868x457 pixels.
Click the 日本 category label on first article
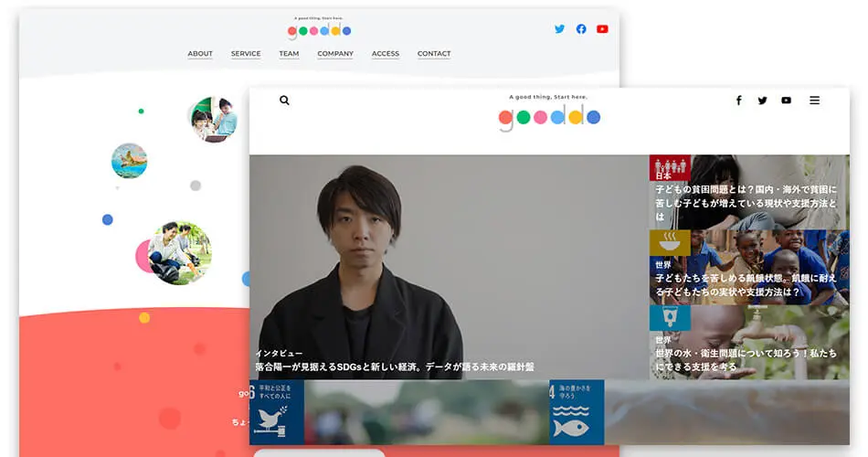(x=663, y=175)
